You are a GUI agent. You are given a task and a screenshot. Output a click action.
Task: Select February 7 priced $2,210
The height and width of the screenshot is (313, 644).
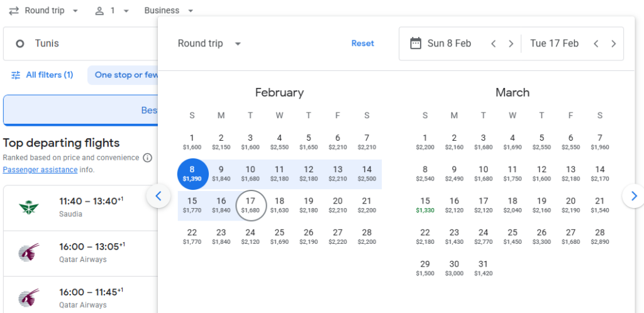(367, 142)
